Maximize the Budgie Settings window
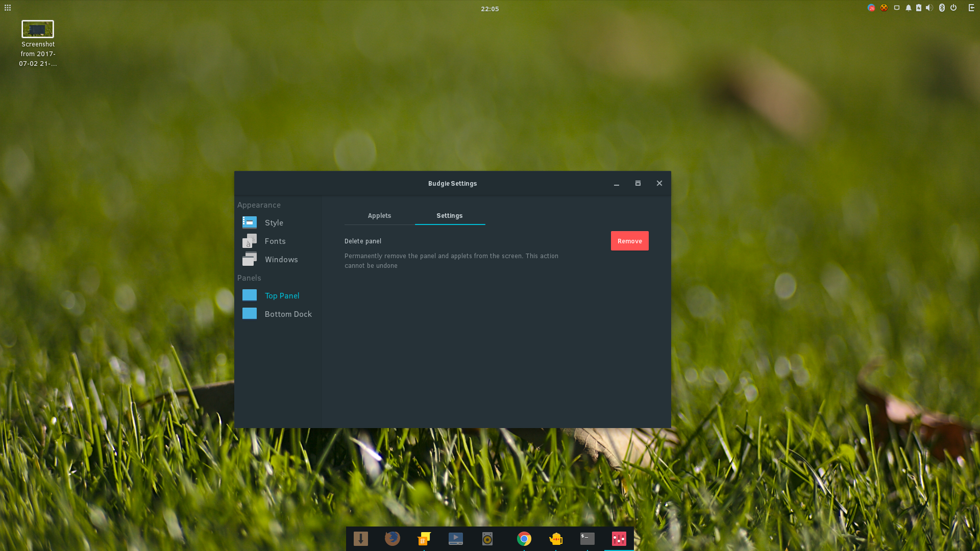Screen dimensions: 980x551 [638, 183]
